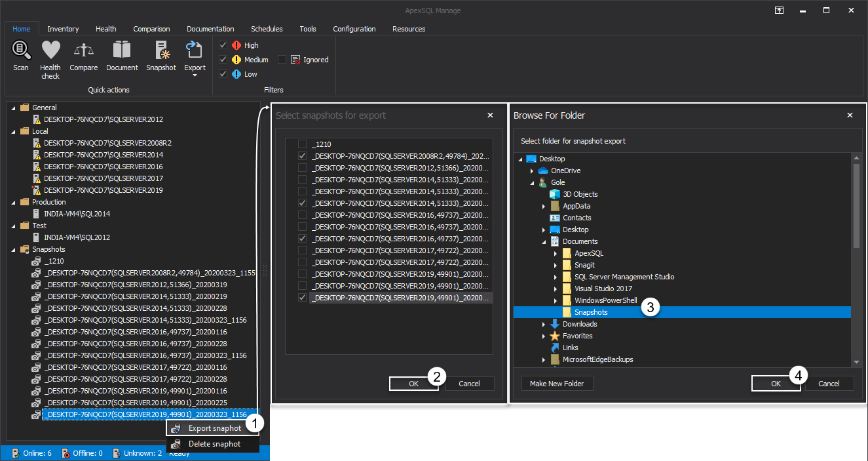Viewport: 868px width, 461px height.
Task: Cancel the Browse For Folder dialog
Action: pyautogui.click(x=829, y=384)
